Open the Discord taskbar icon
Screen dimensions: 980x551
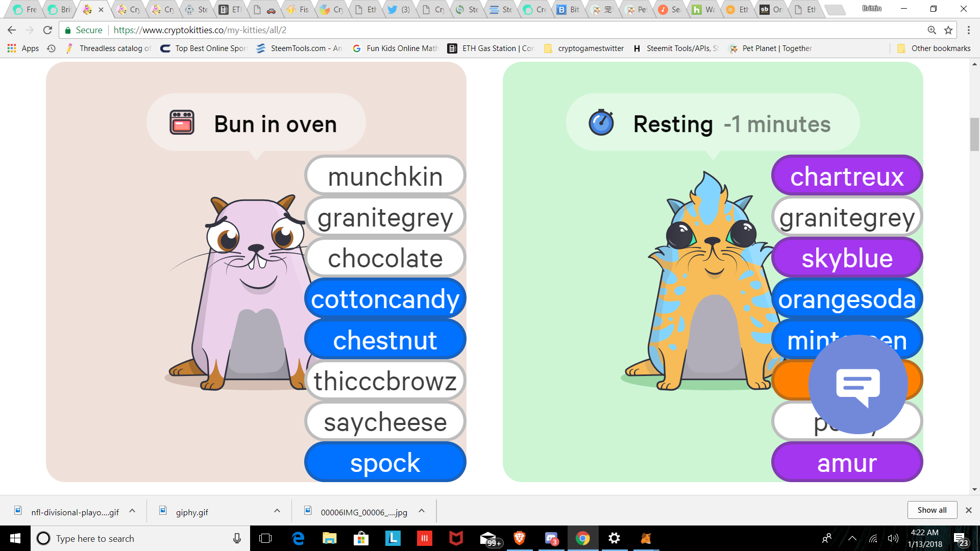pyautogui.click(x=551, y=538)
